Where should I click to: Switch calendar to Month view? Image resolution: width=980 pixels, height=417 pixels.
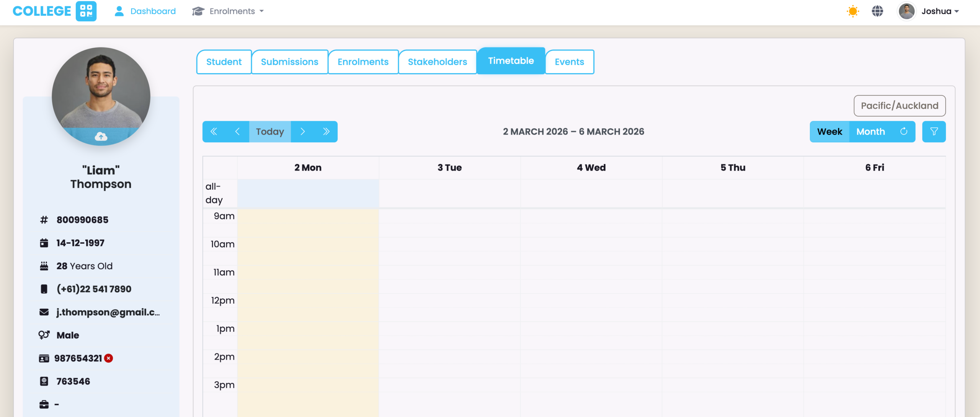[x=871, y=132]
